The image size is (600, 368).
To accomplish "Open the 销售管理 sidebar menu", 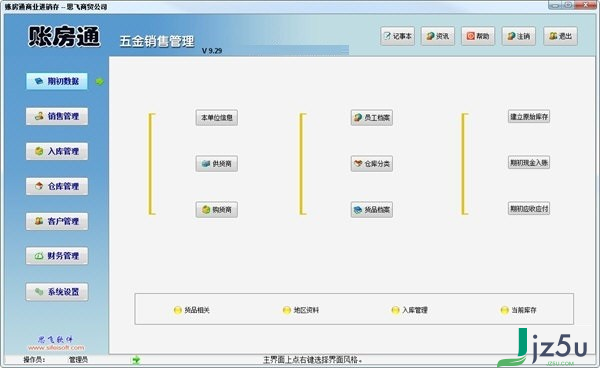I will point(57,116).
